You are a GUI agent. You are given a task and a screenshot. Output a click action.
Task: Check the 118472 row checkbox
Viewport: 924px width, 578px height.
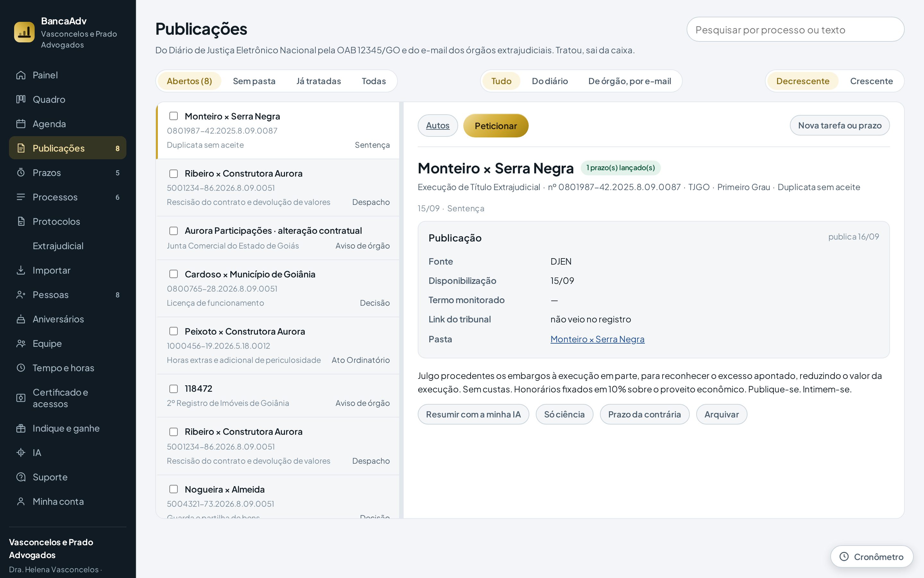click(174, 389)
